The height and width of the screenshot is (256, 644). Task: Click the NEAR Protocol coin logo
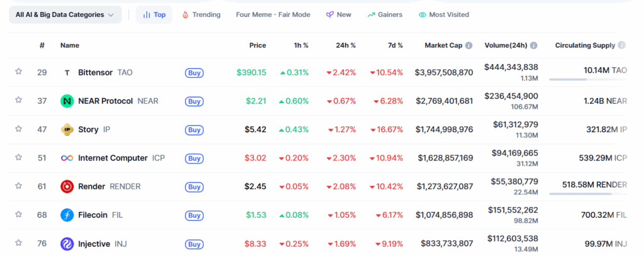tap(67, 101)
